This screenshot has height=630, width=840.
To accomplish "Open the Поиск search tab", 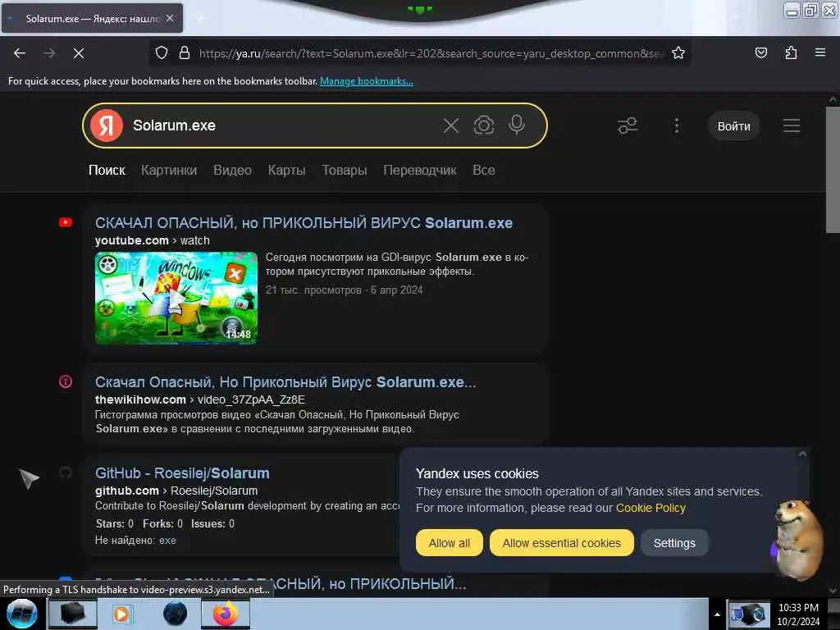I will click(107, 171).
